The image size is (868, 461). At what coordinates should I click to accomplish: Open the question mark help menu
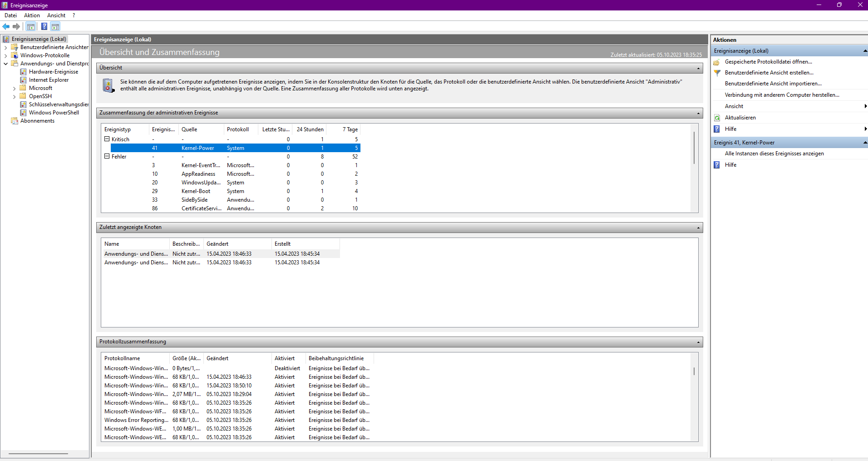[74, 15]
